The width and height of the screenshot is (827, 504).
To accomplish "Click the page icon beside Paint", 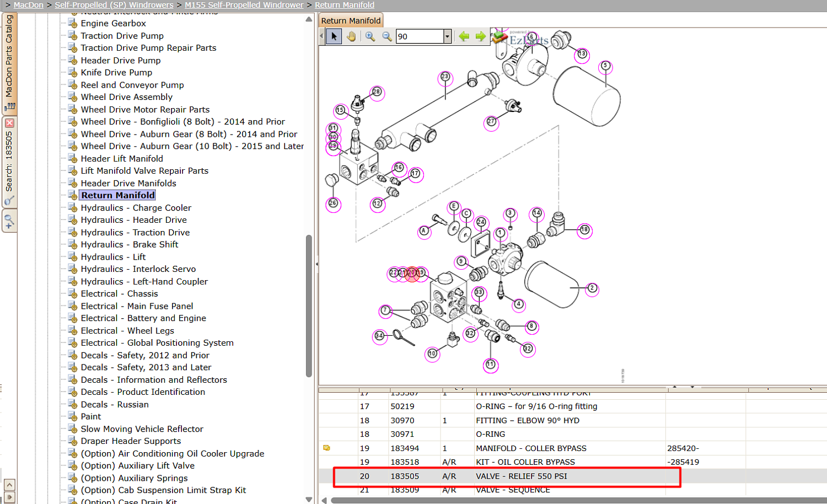I will click(x=72, y=416).
